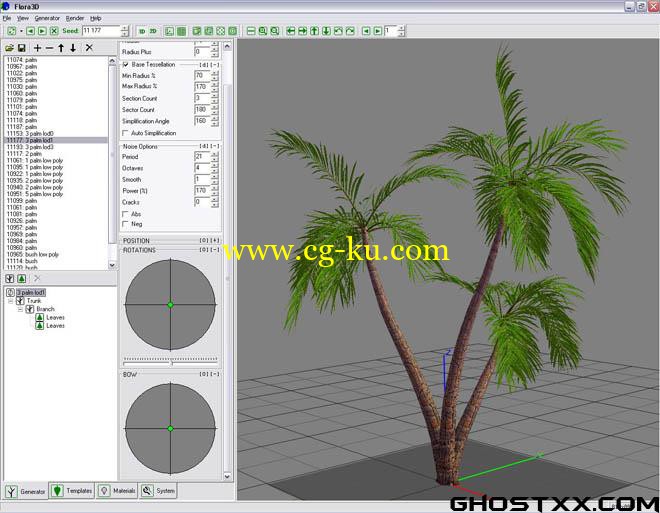
Task: Collapse the Noise Options section with [-]
Action: pyautogui.click(x=215, y=146)
